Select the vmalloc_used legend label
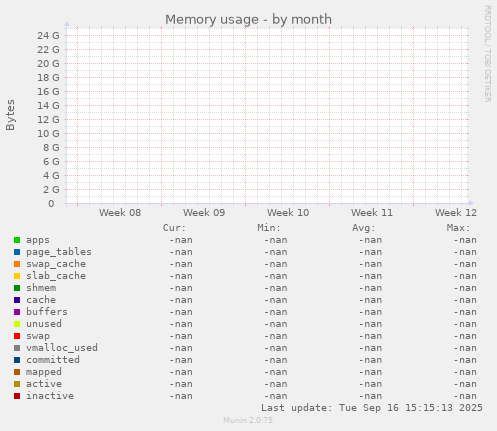 [x=62, y=348]
